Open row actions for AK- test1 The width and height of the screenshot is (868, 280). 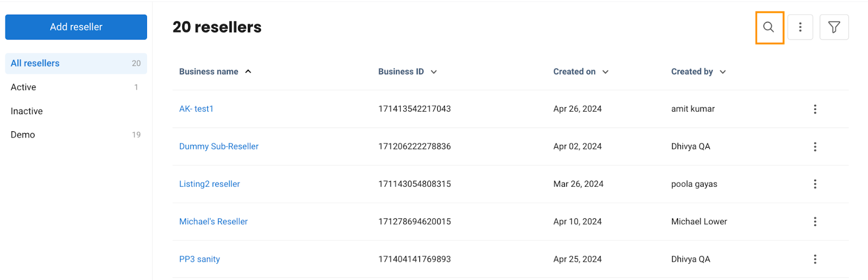pos(815,109)
